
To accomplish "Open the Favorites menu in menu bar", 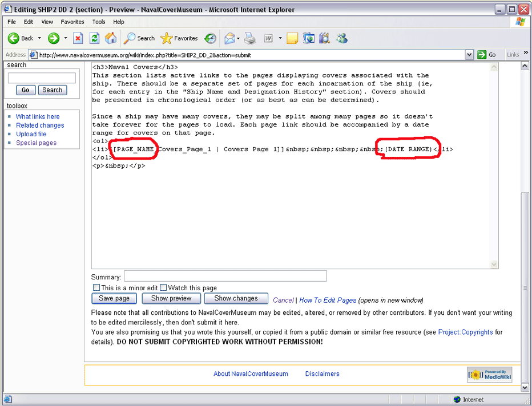I will pyautogui.click(x=72, y=22).
